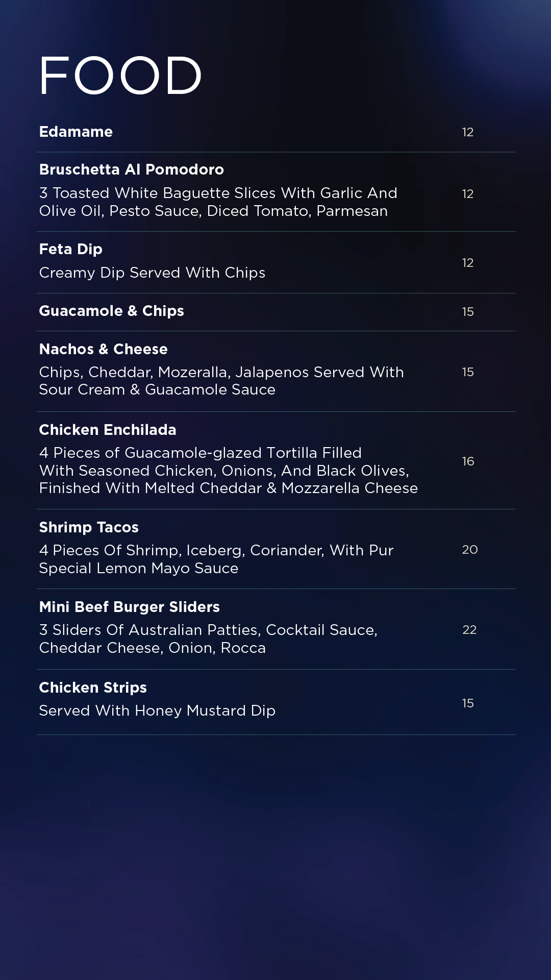Select the Bruschetta baguette slices description
Viewport: 551px width, 980px height.
(218, 202)
